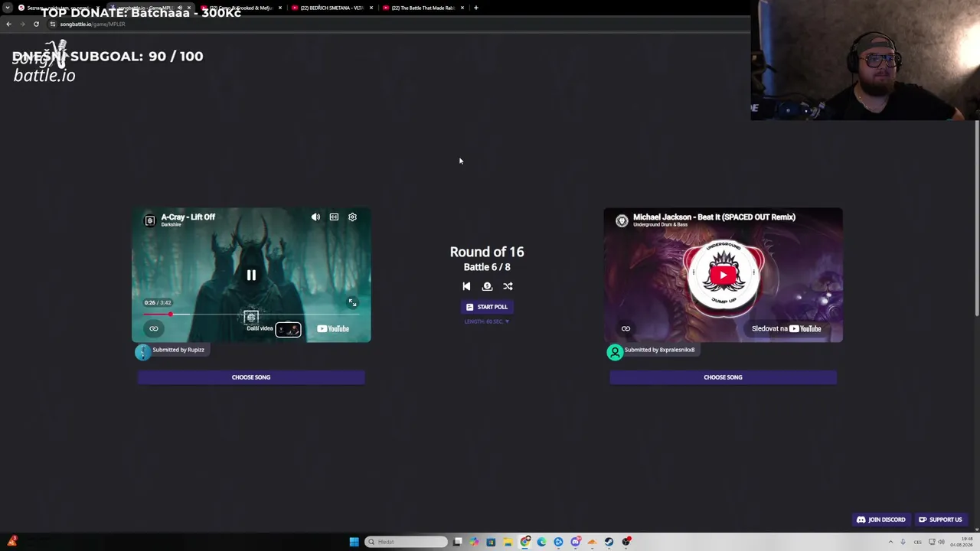Screen dimensions: 980x551
Task: Open the Windows Start menu
Action: [354, 542]
